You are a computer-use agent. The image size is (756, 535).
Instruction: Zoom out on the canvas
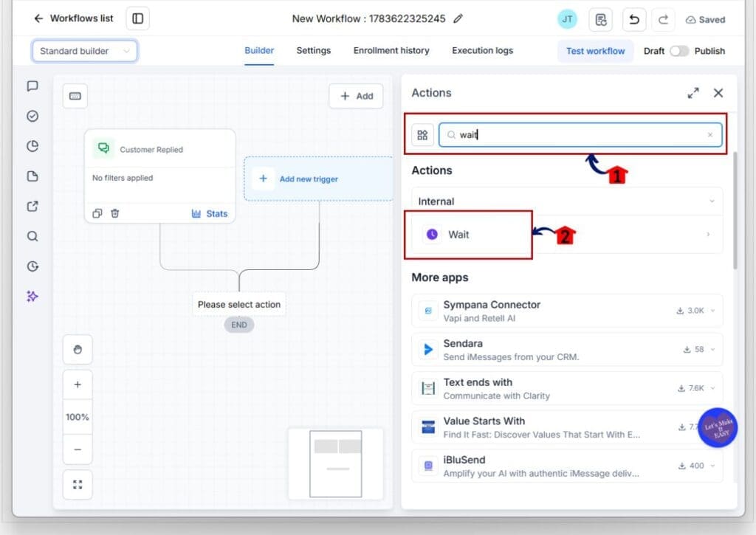point(77,449)
